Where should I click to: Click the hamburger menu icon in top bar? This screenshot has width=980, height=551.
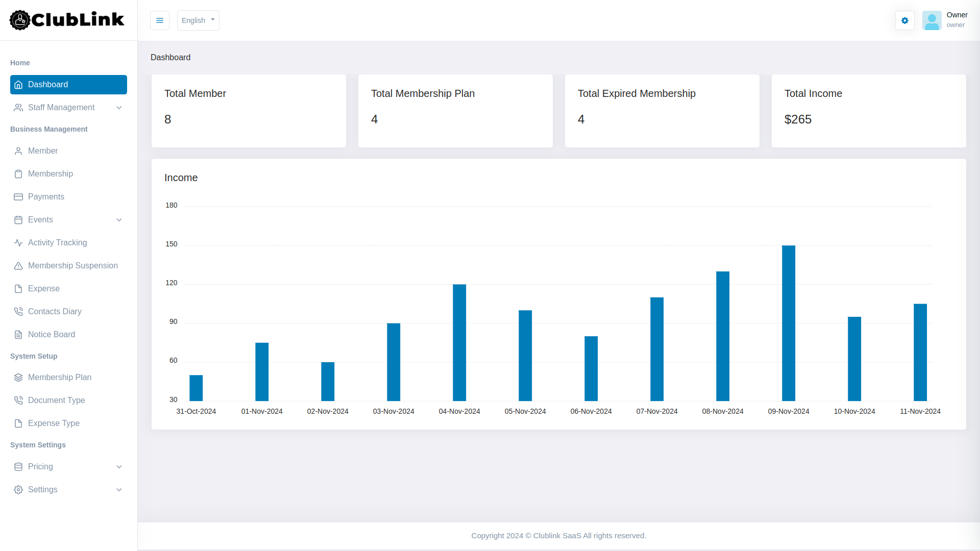(x=160, y=20)
